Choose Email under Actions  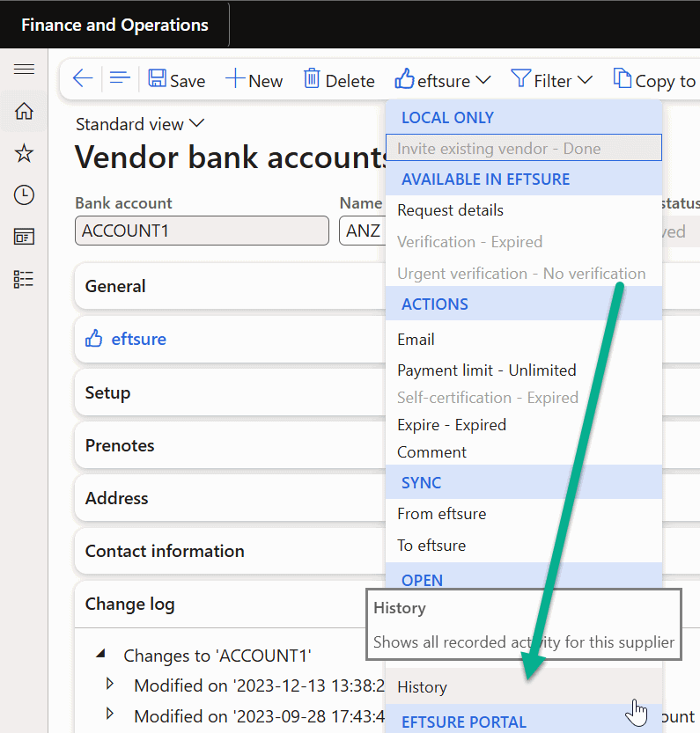[524, 340]
